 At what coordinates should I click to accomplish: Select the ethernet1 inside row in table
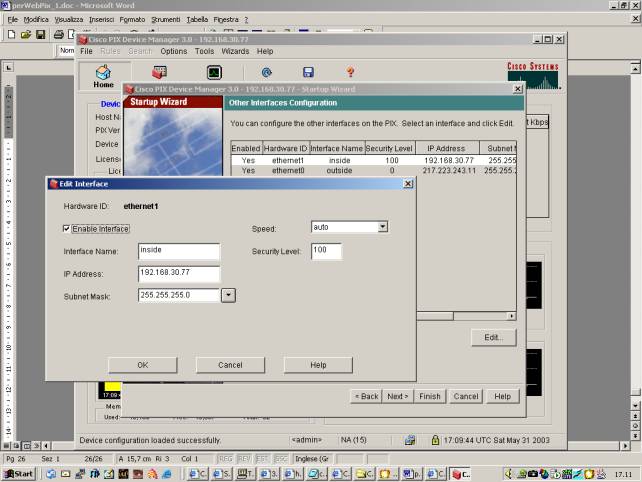tap(373, 160)
